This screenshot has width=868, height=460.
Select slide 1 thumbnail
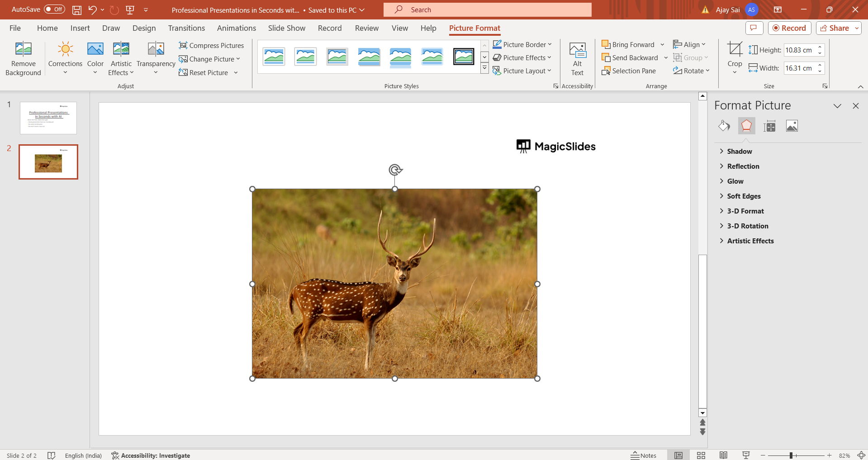click(x=48, y=118)
